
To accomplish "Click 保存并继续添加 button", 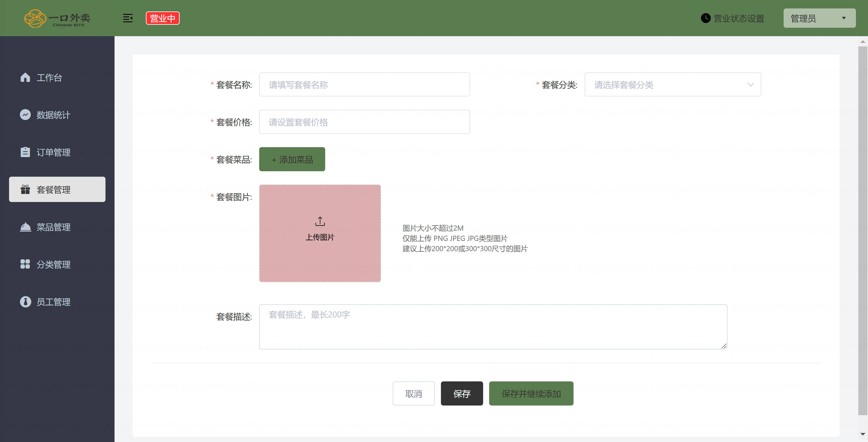I will (531, 393).
